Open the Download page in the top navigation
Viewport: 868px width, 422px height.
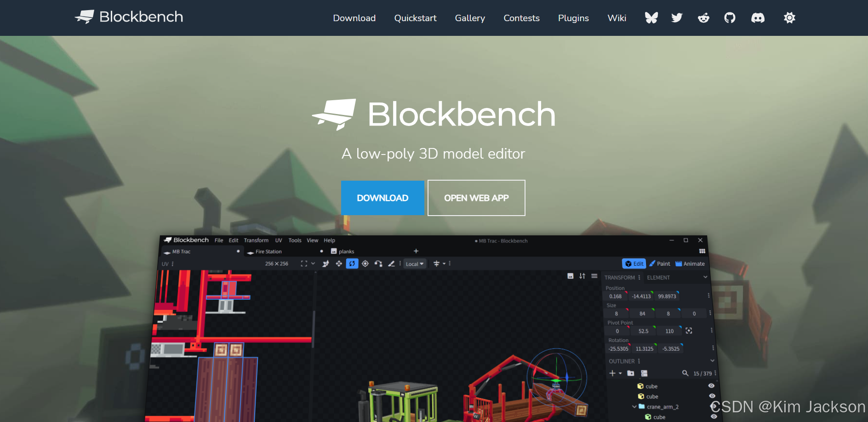pyautogui.click(x=354, y=18)
